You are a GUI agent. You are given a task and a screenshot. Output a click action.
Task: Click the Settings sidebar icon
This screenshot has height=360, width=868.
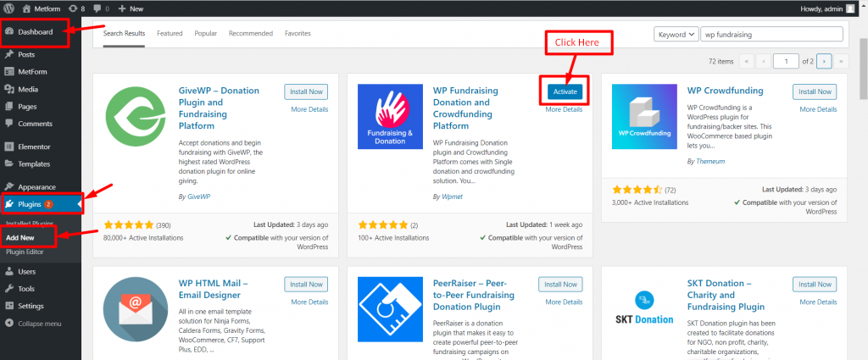point(8,306)
